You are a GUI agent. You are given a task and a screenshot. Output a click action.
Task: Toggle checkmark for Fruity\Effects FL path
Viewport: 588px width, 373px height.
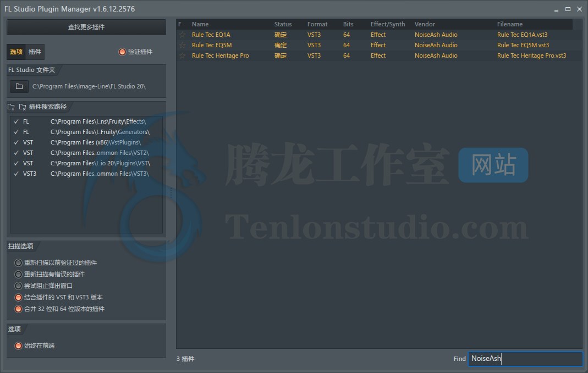(x=16, y=122)
